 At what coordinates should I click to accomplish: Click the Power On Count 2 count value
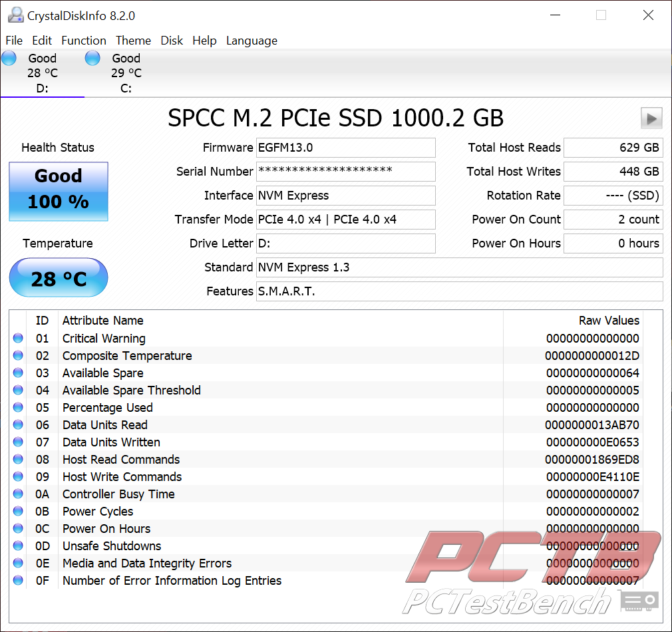[613, 220]
